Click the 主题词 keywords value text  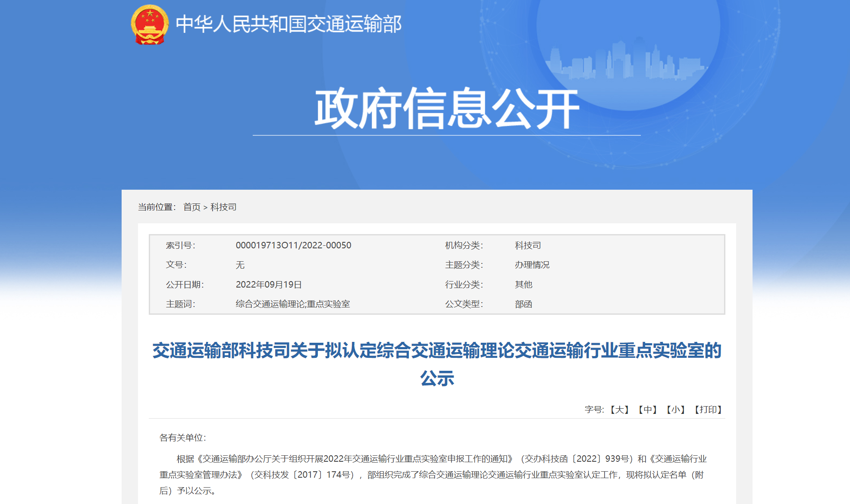(292, 304)
